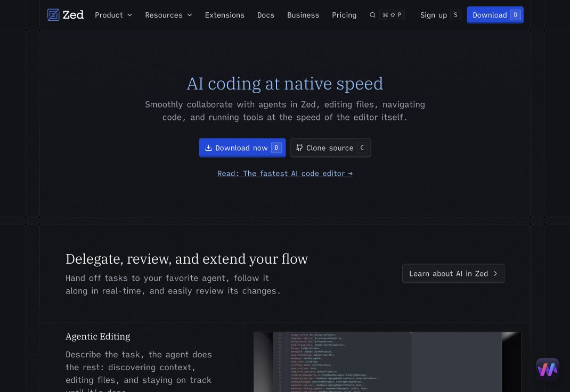
Task: Click the download arrow icon in Download now
Action: (208, 148)
